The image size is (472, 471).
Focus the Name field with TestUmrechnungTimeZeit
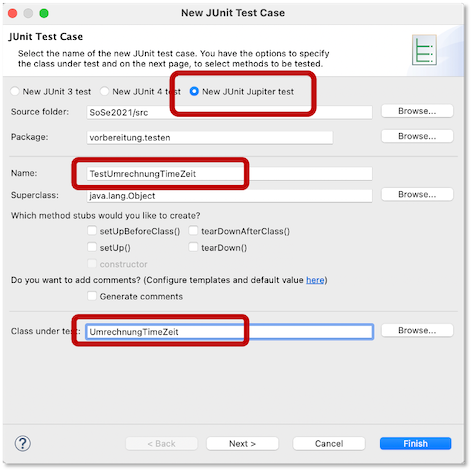[229, 174]
